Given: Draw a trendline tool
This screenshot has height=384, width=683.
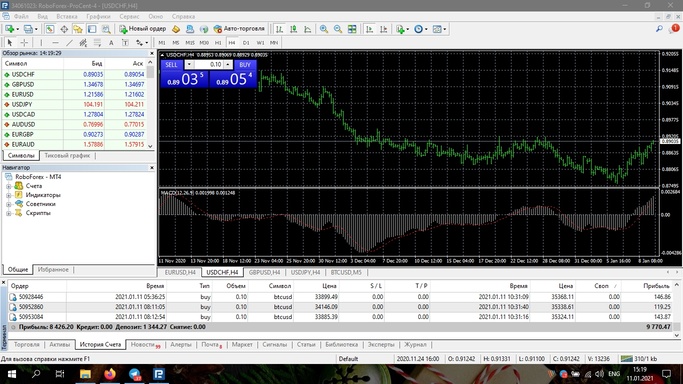Looking at the screenshot, I should (69, 43).
